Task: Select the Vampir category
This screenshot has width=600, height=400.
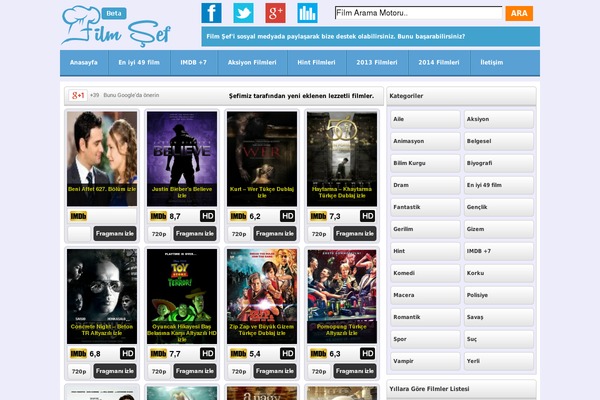Action: 425,361
